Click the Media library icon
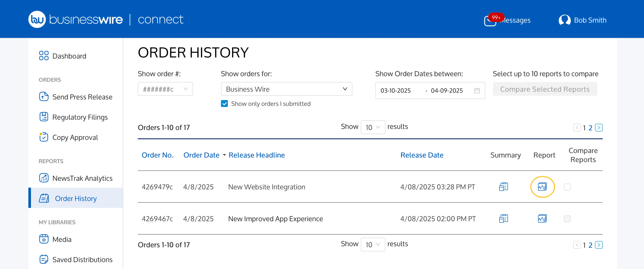This screenshot has width=644, height=269. (x=44, y=239)
